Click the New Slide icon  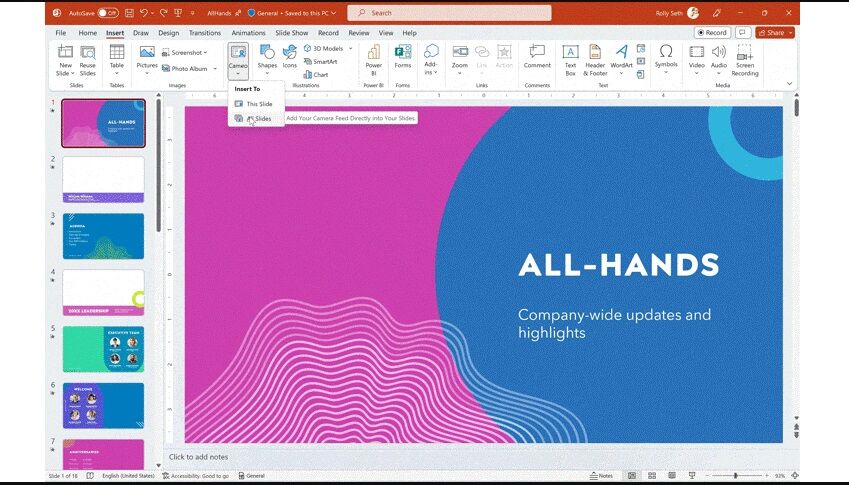click(x=65, y=52)
